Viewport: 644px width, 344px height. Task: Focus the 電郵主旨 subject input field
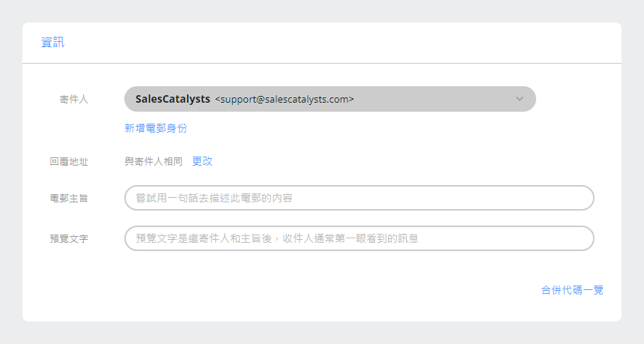coord(359,198)
